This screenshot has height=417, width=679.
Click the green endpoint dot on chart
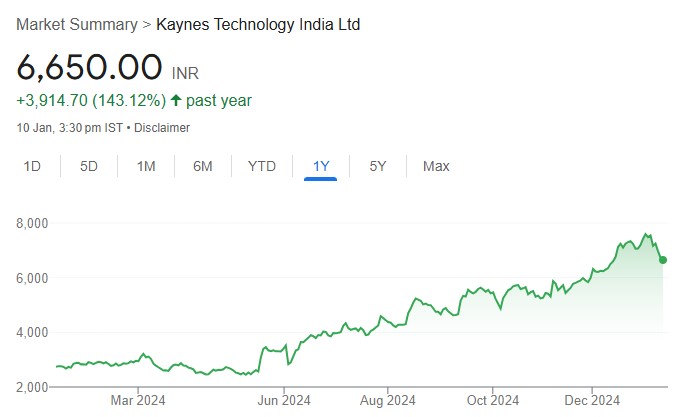pyautogui.click(x=663, y=260)
